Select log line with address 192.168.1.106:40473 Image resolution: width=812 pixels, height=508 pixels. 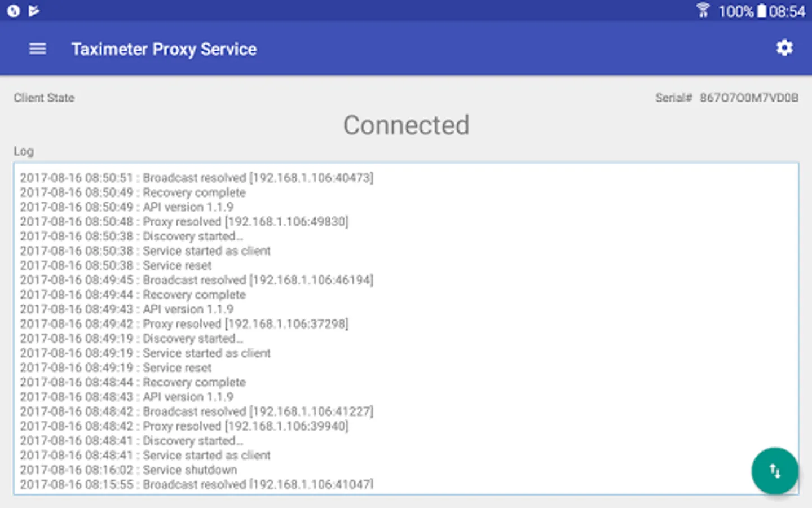(x=197, y=178)
